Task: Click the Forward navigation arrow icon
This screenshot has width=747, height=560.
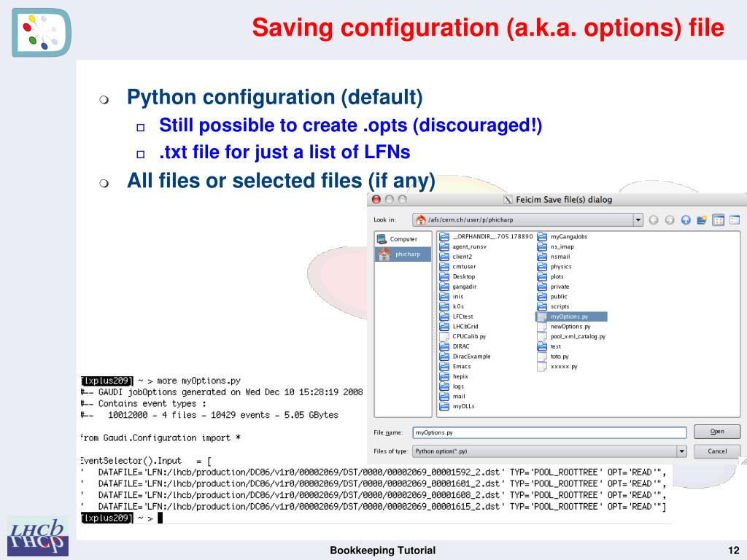Action: click(670, 219)
